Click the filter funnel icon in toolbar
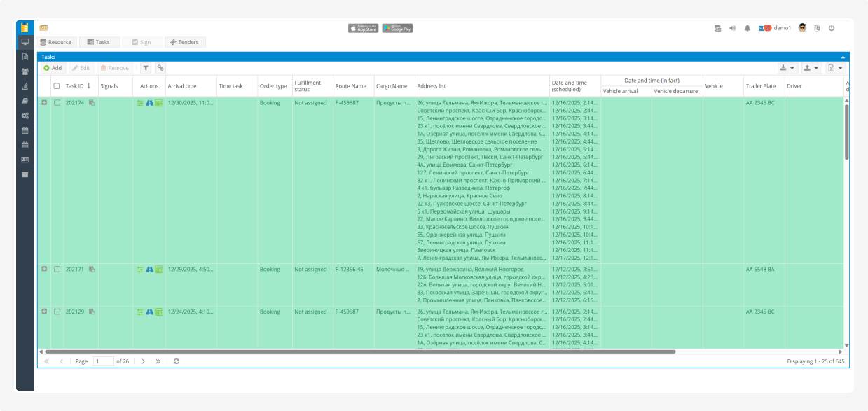Image resolution: width=868 pixels, height=411 pixels. [x=146, y=68]
